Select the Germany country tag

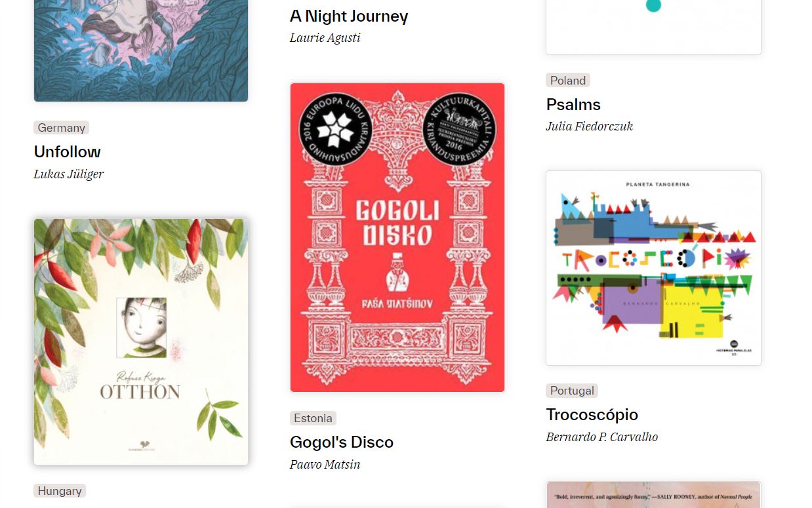point(62,128)
